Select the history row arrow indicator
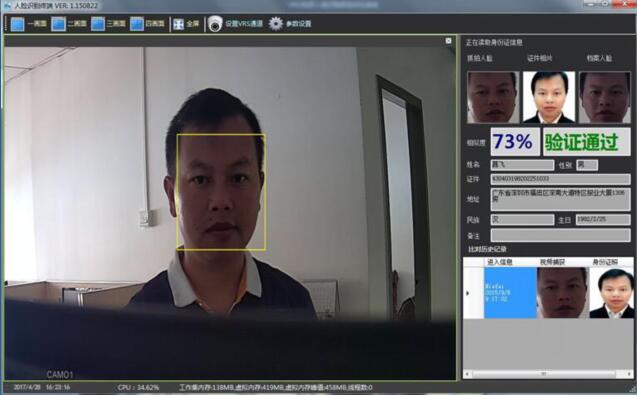Viewport: 637px width, 395px height. (x=468, y=293)
